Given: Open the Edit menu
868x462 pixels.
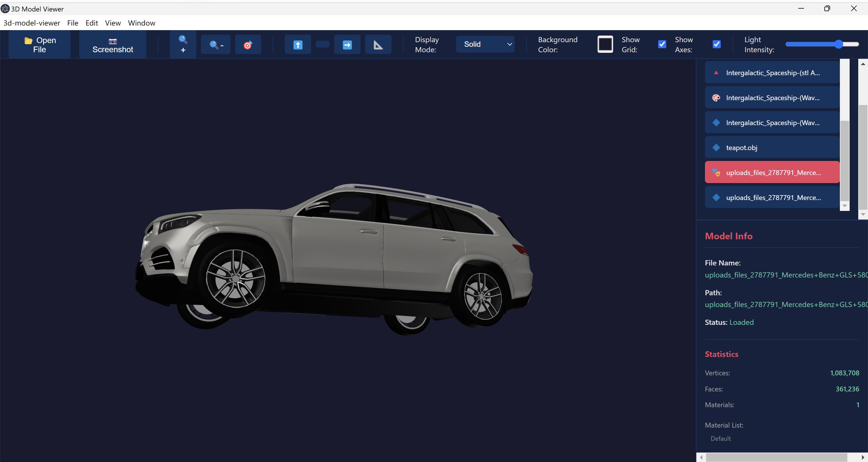Looking at the screenshot, I should click(x=92, y=23).
